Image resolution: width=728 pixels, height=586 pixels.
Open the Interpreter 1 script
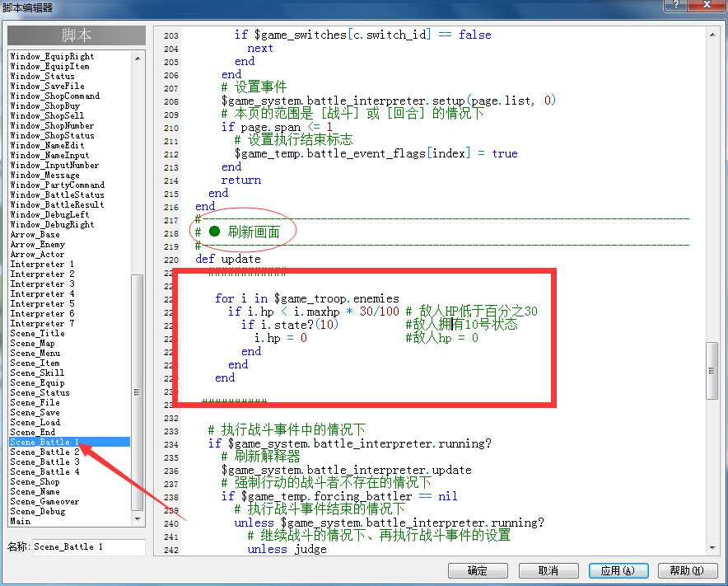[x=70, y=264]
